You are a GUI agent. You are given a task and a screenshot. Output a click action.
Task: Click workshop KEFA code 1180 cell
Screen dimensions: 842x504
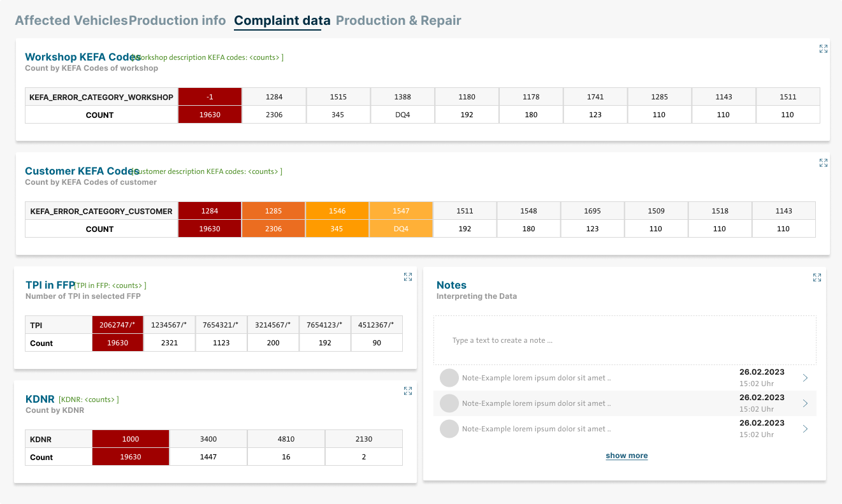coord(467,97)
